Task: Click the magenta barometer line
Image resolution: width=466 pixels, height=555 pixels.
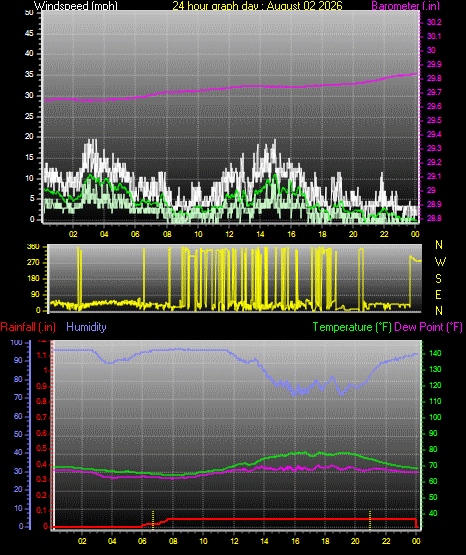Action: pos(230,87)
